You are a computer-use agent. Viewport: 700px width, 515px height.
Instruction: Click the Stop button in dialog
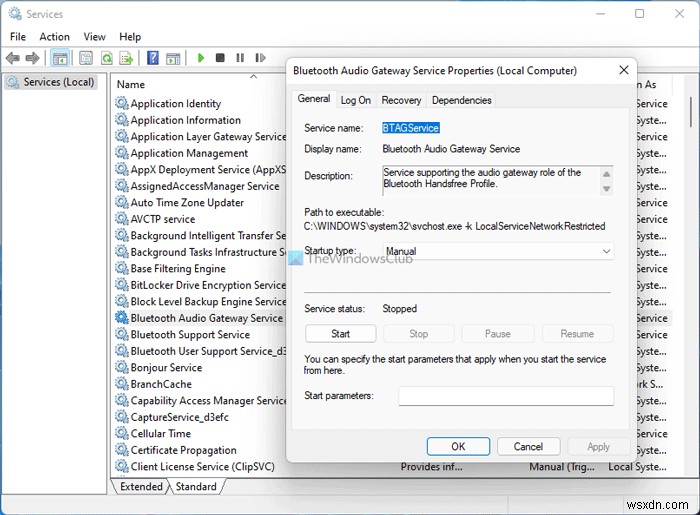click(x=419, y=334)
